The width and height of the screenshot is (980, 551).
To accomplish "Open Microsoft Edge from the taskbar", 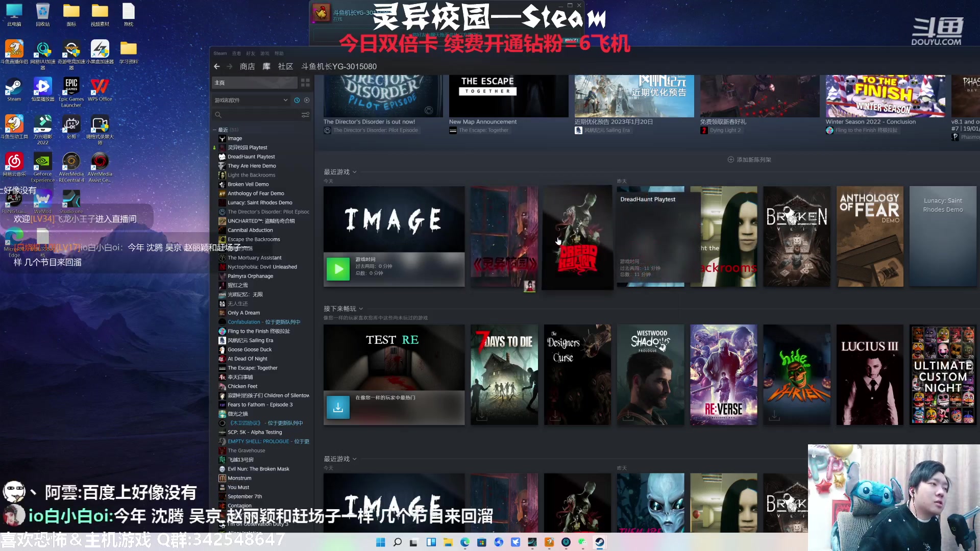I will tap(465, 542).
